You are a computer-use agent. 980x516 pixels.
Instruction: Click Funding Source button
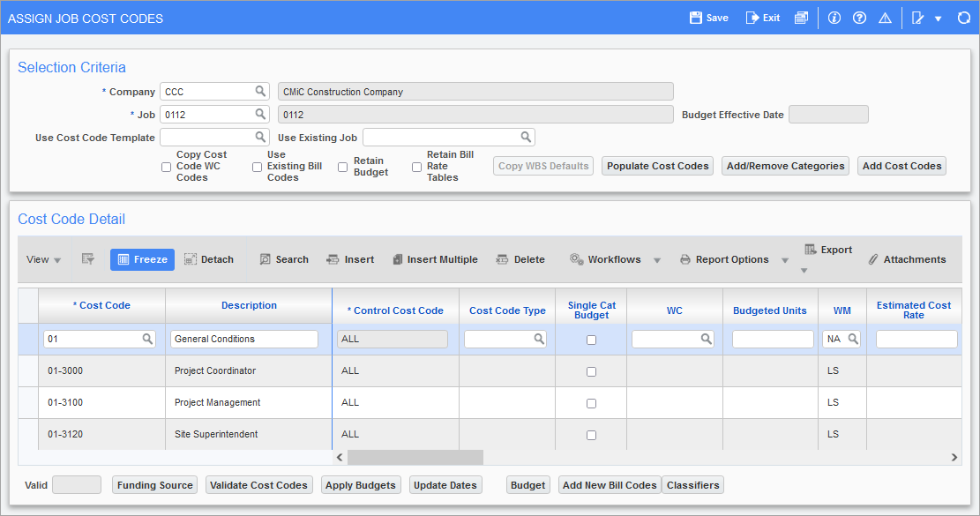point(155,485)
